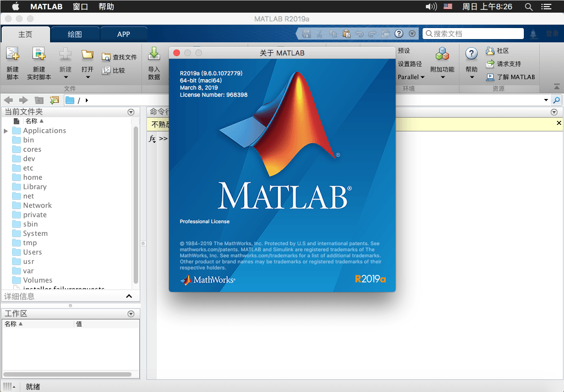Image resolution: width=564 pixels, height=392 pixels.
Task: Click the New Live Script (新建实时脚本) icon
Action: (x=39, y=54)
